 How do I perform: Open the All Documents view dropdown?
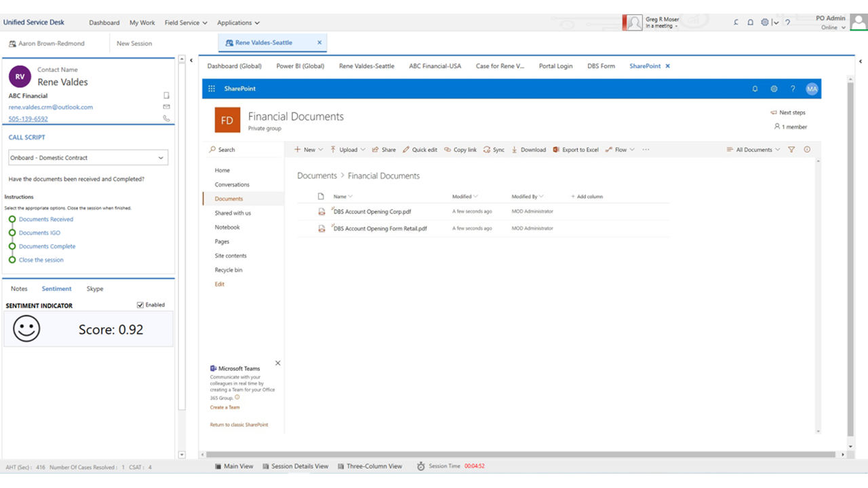tap(753, 150)
